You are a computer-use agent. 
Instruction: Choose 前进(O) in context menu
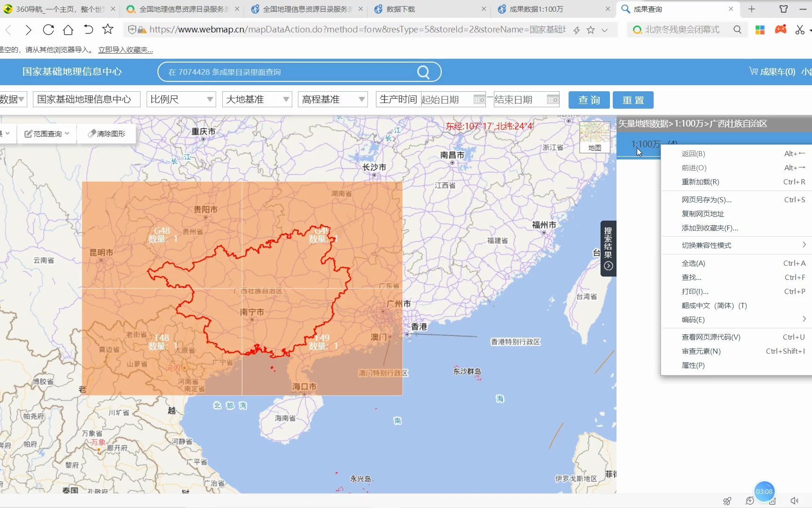coord(736,168)
